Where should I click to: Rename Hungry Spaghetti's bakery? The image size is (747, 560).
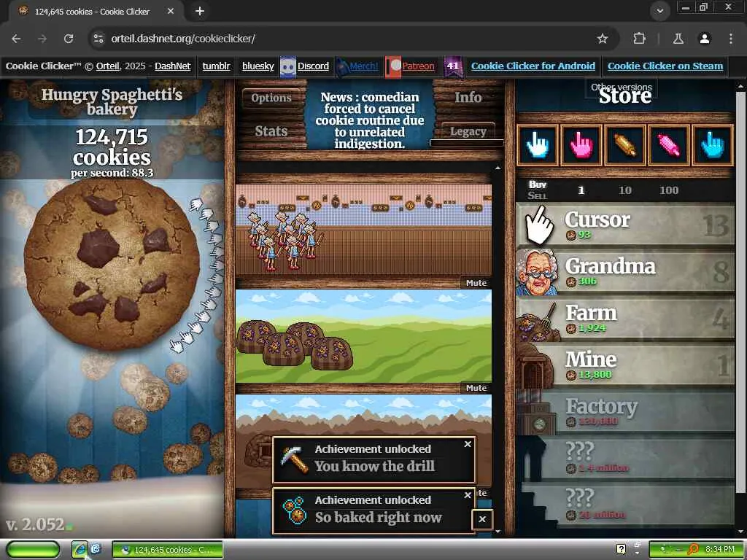pos(112,101)
